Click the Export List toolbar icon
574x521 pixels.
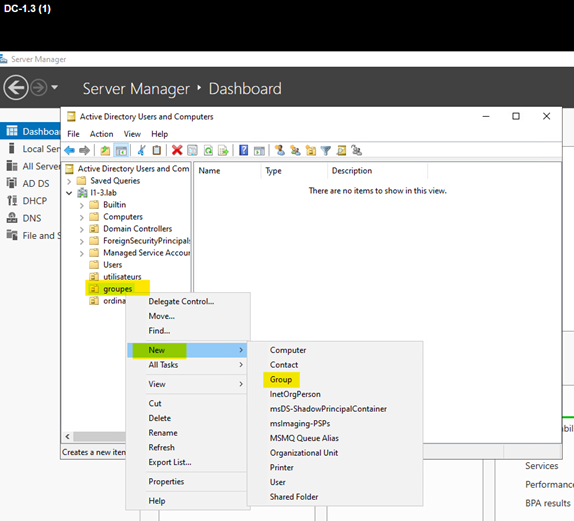(223, 150)
